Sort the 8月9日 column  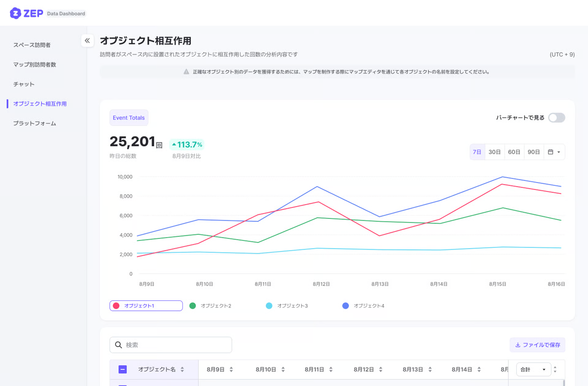pyautogui.click(x=231, y=369)
